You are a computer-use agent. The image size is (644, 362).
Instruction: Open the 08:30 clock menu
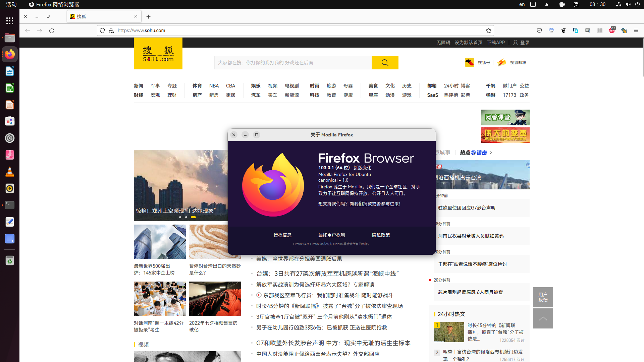coord(597,4)
